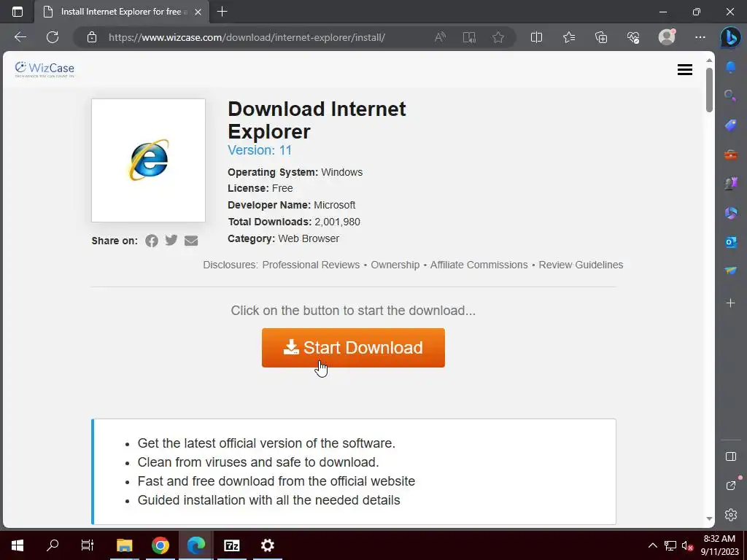Open Settings gear on taskbar
The height and width of the screenshot is (560, 747).
click(x=267, y=545)
